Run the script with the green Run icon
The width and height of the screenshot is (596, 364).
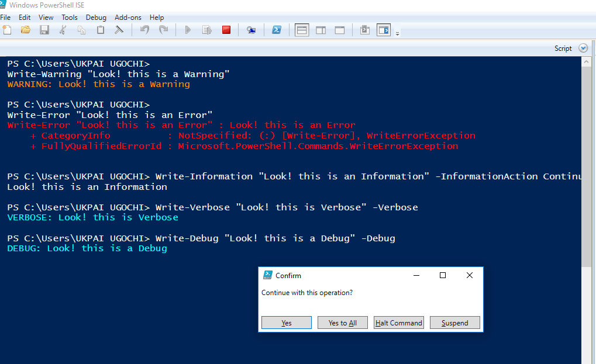[x=187, y=30]
